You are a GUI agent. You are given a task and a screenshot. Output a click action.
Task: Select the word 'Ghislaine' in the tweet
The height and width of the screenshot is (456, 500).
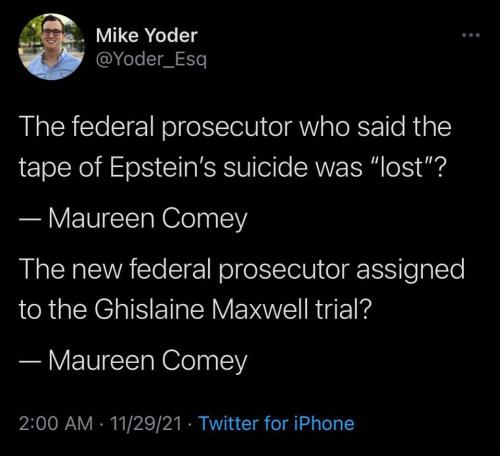(x=149, y=309)
